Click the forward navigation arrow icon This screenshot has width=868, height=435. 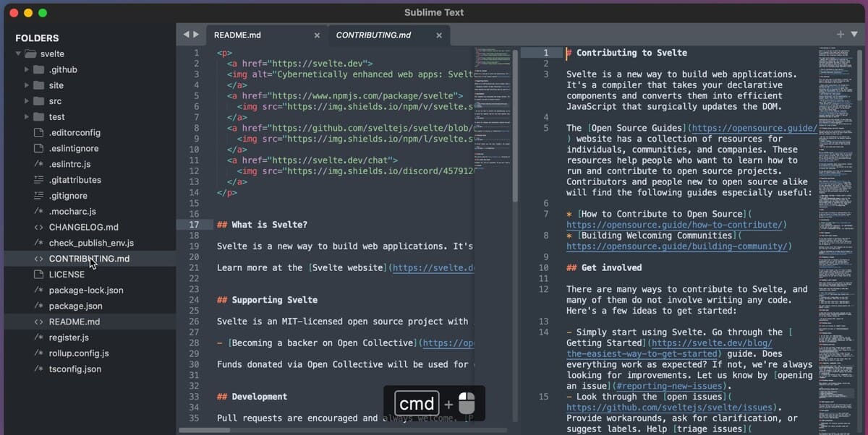tap(193, 33)
